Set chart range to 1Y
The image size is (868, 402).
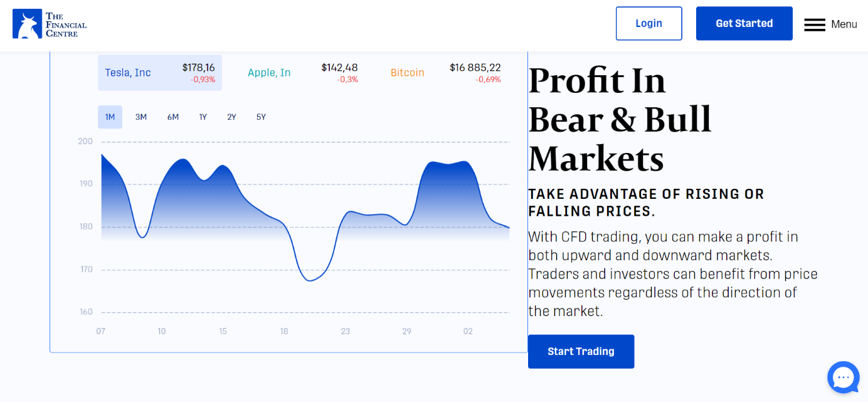coord(203,117)
